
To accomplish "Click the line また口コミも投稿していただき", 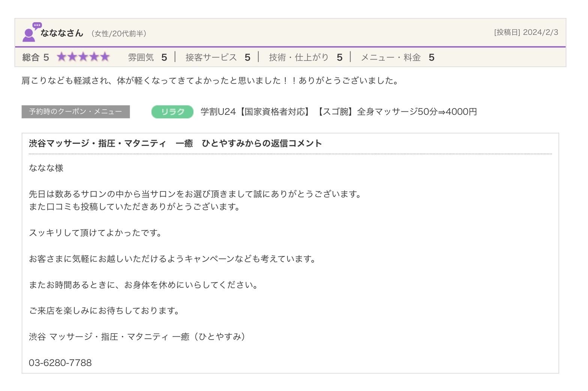I will (135, 207).
